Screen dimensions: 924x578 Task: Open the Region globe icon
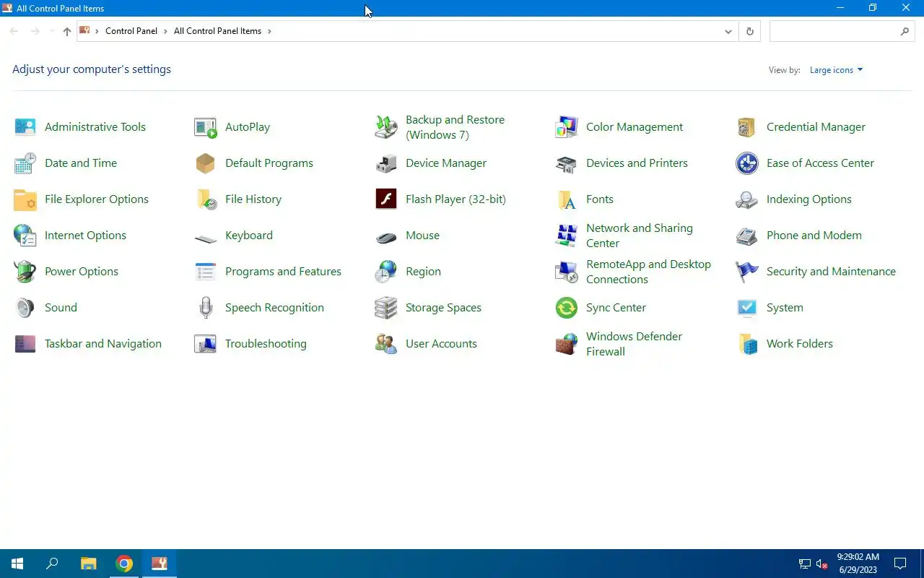coord(386,272)
